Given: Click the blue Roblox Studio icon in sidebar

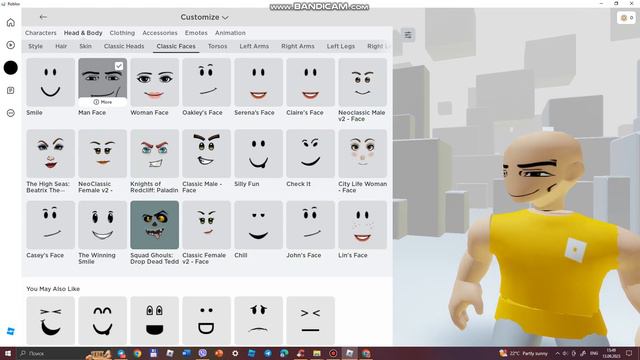Looking at the screenshot, I should pos(11,331).
